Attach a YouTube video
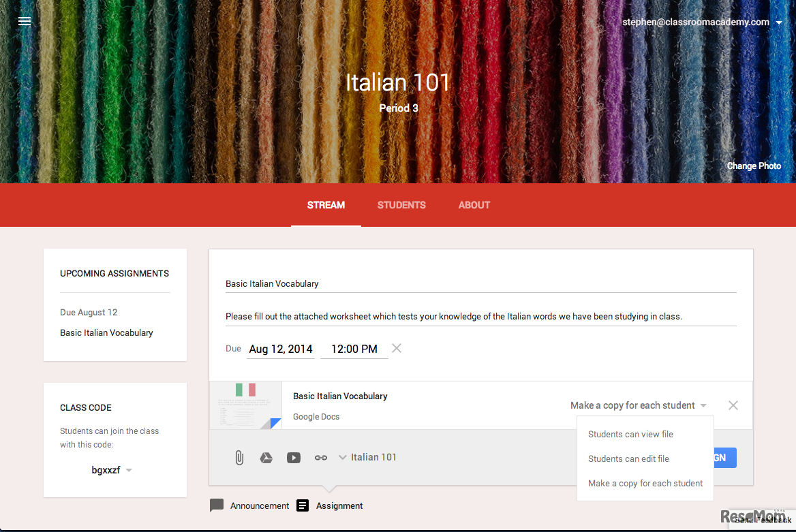 coord(293,457)
